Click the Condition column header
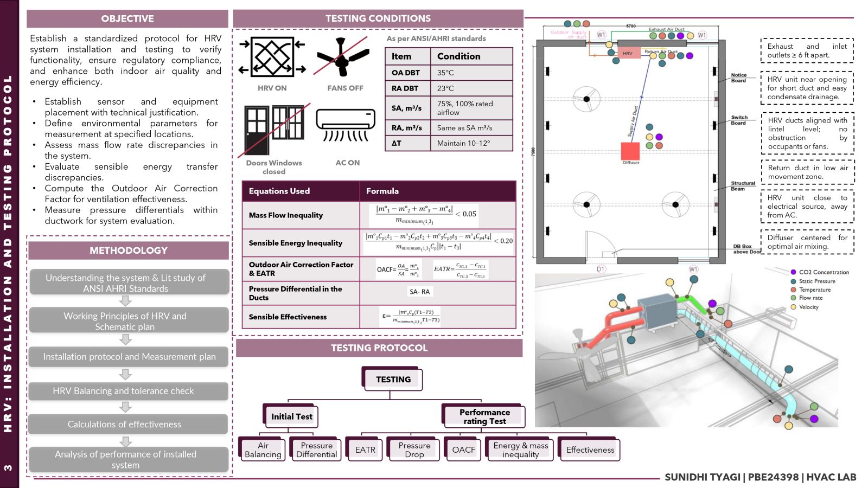The height and width of the screenshot is (488, 868). (471, 56)
